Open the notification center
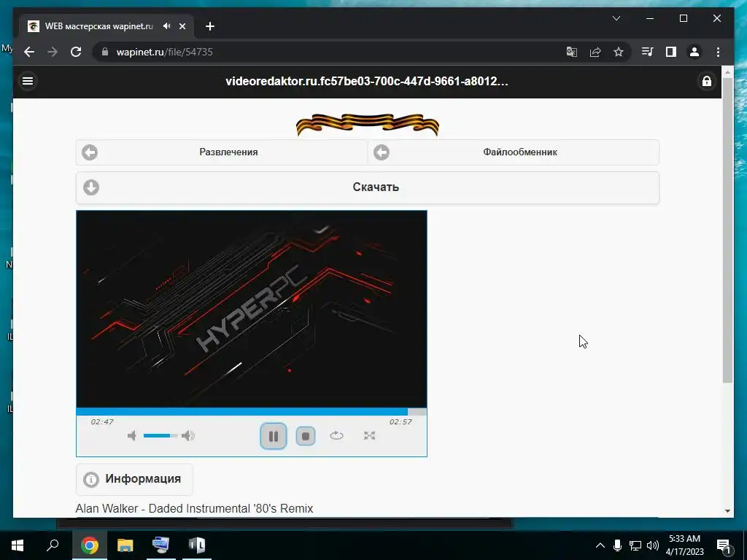Viewport: 747px width, 560px height. pyautogui.click(x=724, y=545)
